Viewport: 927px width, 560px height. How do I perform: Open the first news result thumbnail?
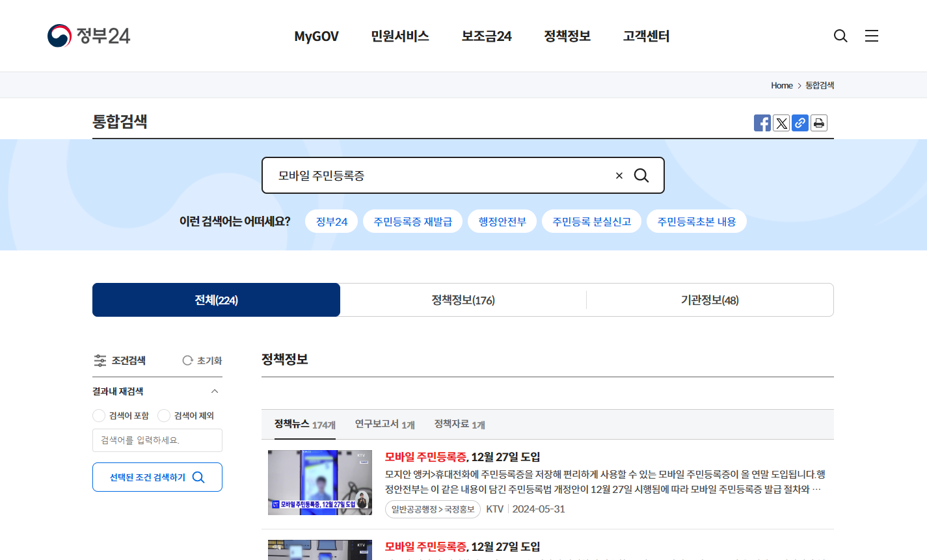(320, 483)
